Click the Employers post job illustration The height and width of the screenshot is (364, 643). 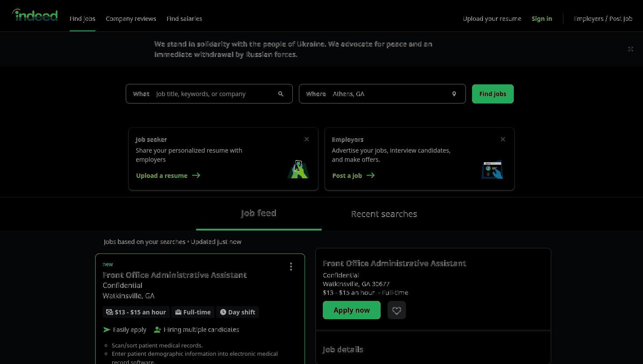point(492,169)
